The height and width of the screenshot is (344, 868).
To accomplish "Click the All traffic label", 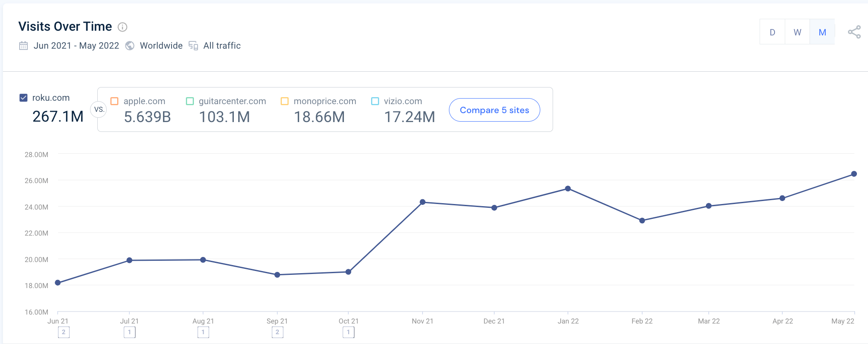I will [x=222, y=46].
